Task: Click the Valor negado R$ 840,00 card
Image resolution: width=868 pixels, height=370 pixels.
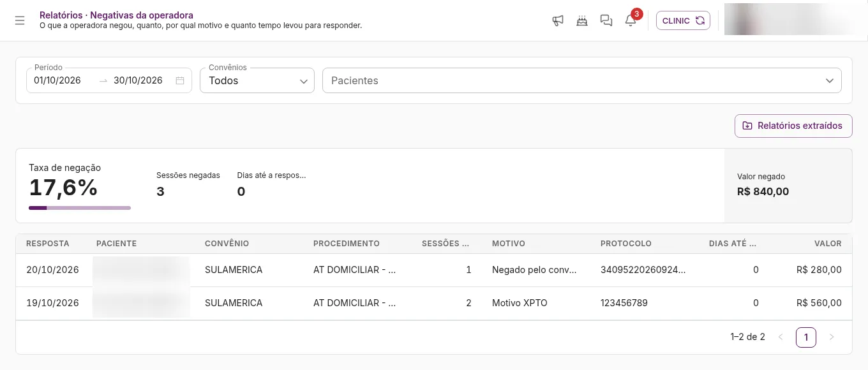Action: (788, 186)
